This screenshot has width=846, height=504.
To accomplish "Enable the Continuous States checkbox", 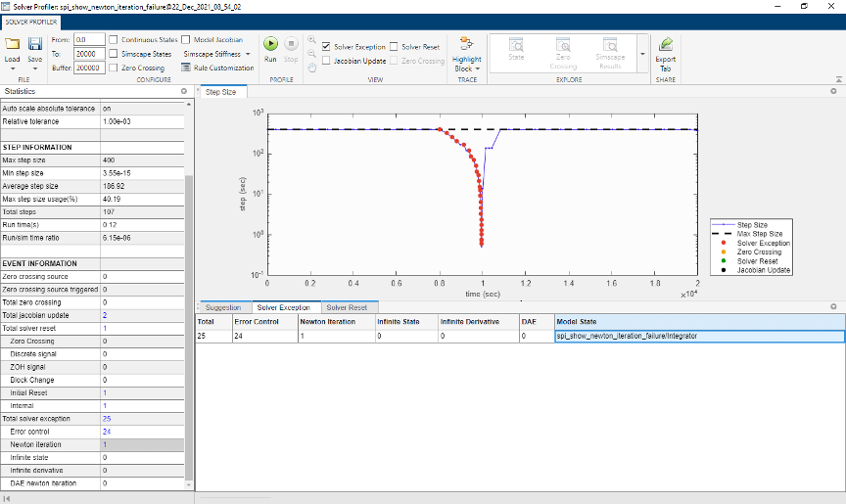I will (x=115, y=40).
